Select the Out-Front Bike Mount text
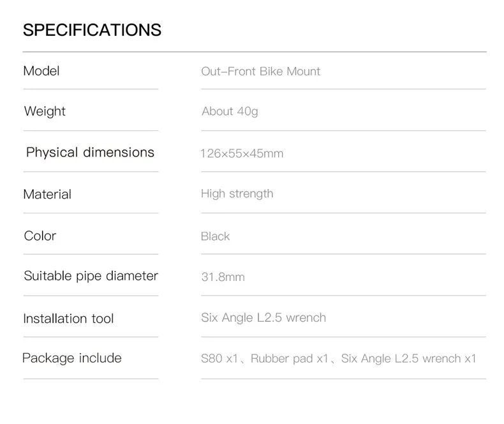Image resolution: width=504 pixels, height=424 pixels. tap(261, 71)
